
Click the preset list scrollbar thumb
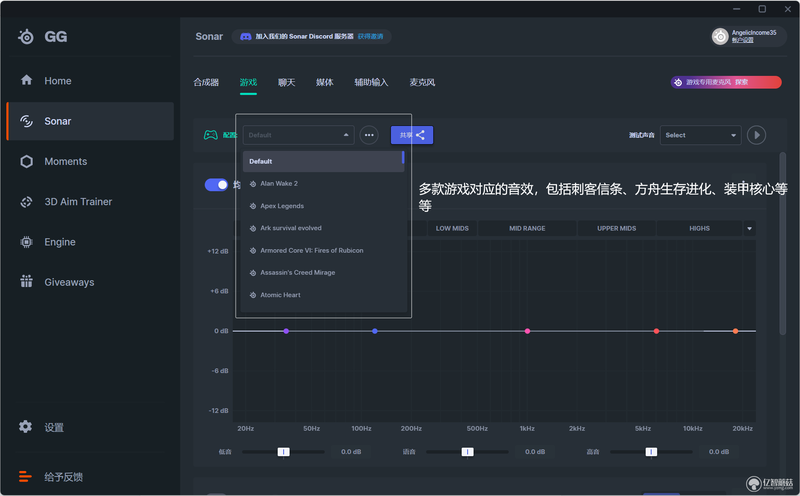coord(403,157)
